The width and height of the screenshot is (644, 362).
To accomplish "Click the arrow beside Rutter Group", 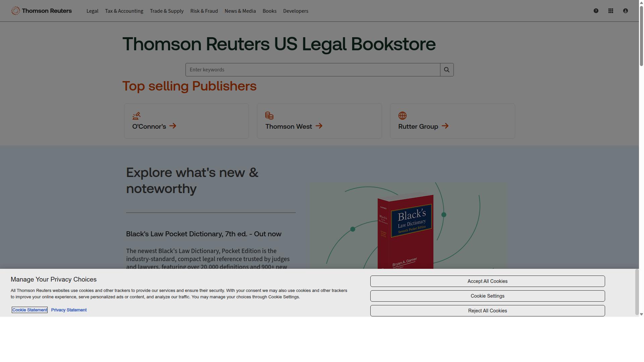I will 445,126.
